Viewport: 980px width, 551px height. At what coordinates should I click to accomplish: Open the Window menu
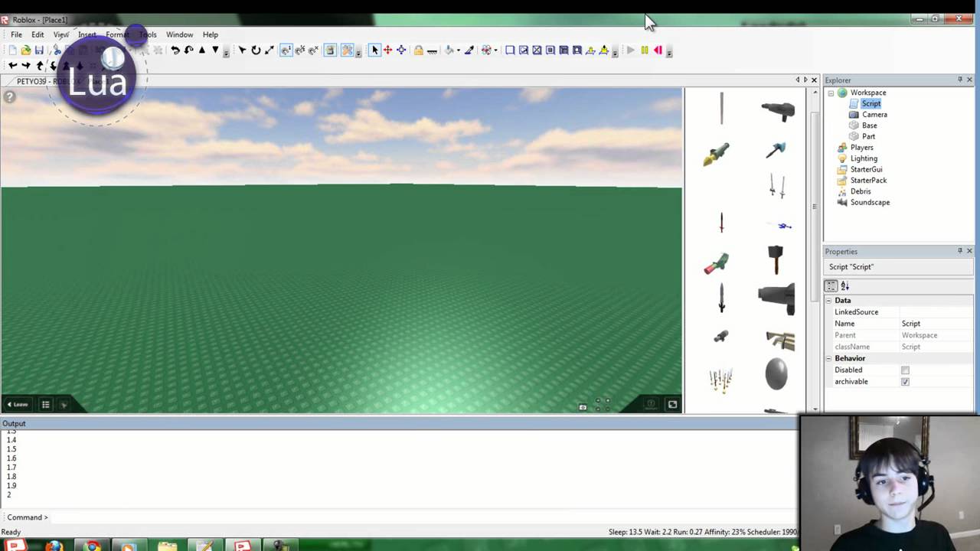point(179,34)
